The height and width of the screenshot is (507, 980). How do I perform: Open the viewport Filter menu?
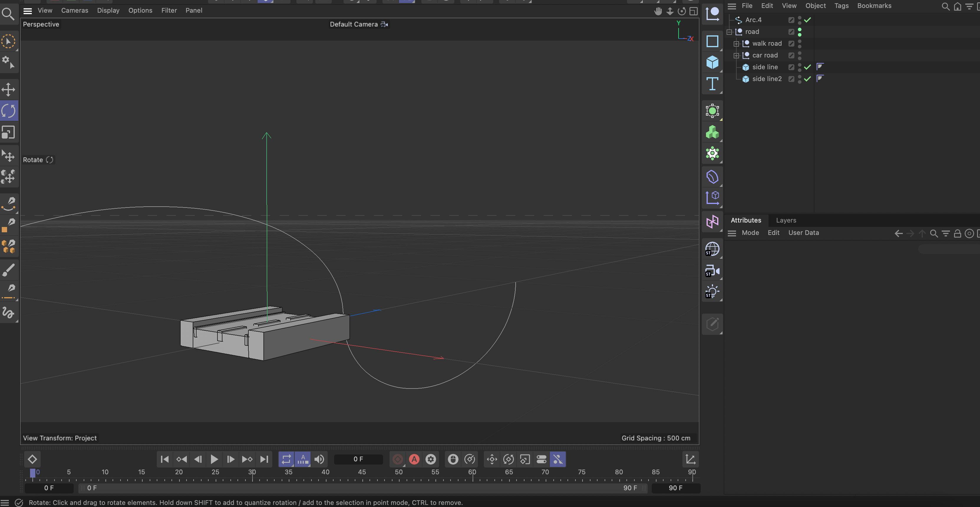coord(169,11)
